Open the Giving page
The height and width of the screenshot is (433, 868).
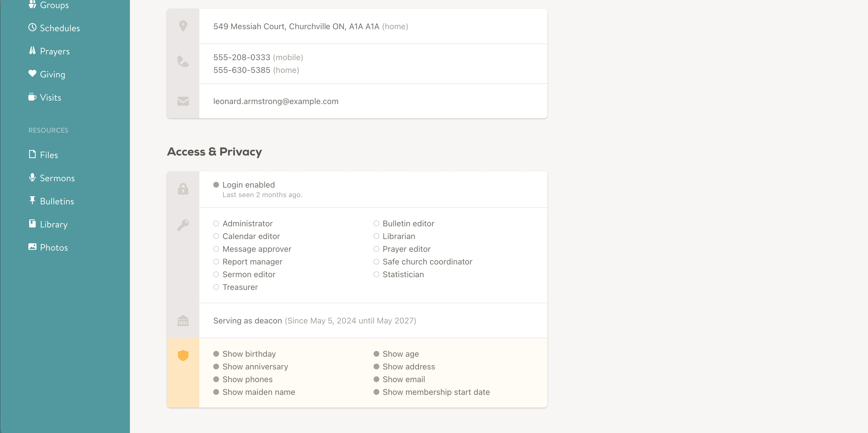pyautogui.click(x=47, y=74)
